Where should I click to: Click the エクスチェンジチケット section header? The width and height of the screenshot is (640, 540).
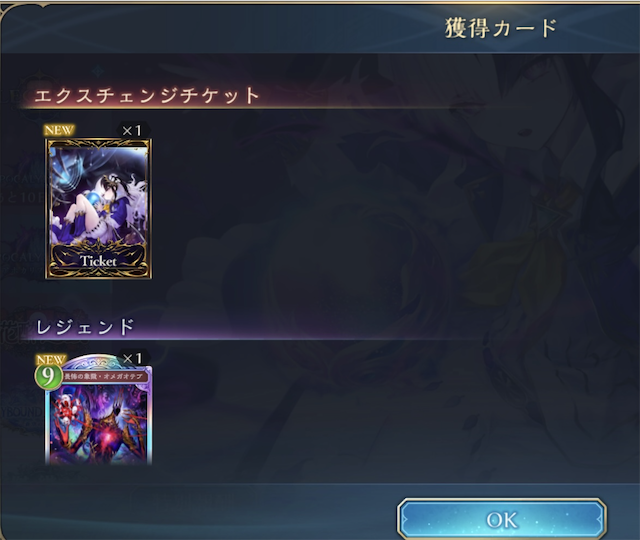(147, 96)
